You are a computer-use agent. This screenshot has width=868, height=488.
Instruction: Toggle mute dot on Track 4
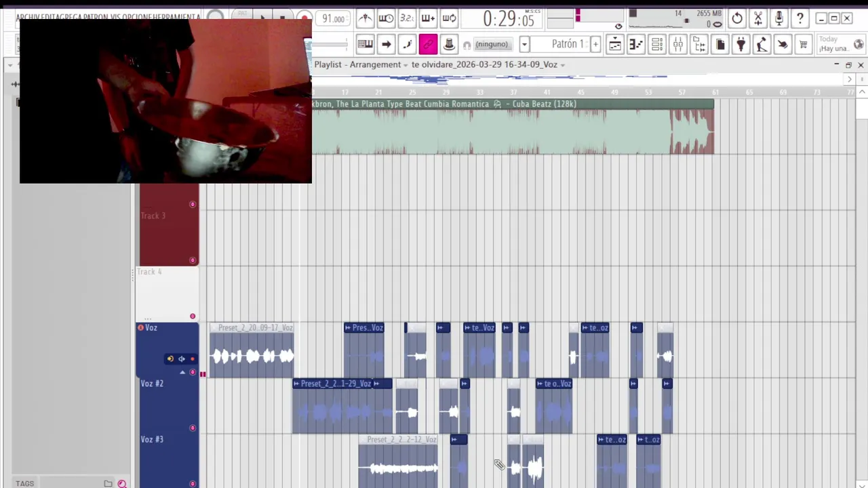[193, 317]
